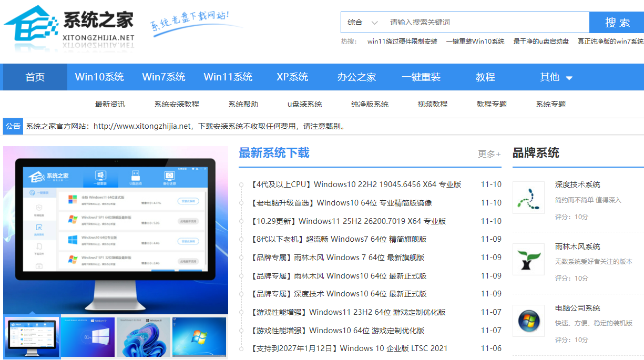The image size is (644, 360).
Task: Select the Windows 7 carousel thumbnail
Action: (x=199, y=337)
